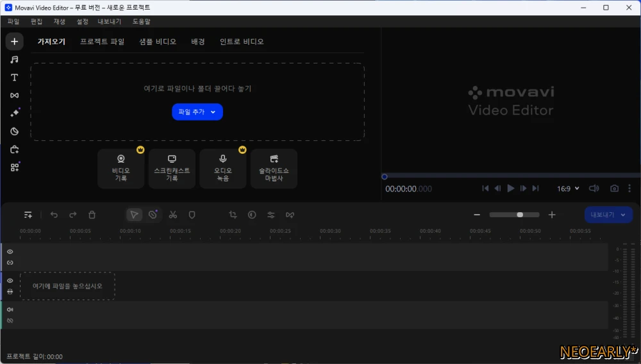641x364 pixels.
Task: Switch to the 배경 tab
Action: [198, 42]
